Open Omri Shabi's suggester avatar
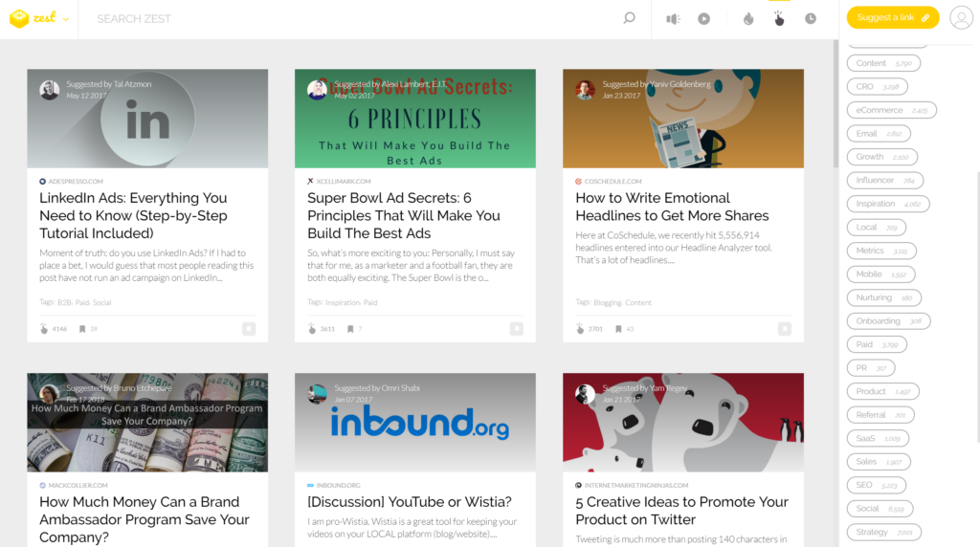The image size is (980, 547). pos(318,394)
